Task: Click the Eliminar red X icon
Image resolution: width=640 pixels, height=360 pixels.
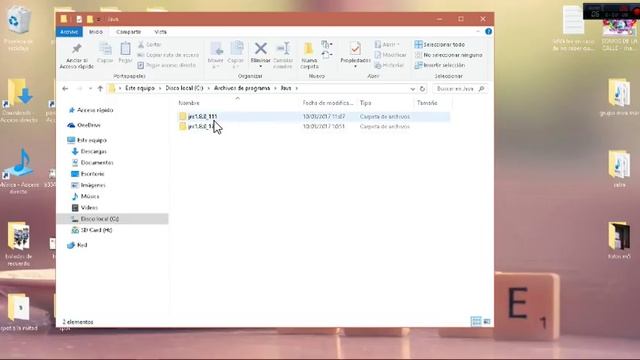Action: (260, 49)
